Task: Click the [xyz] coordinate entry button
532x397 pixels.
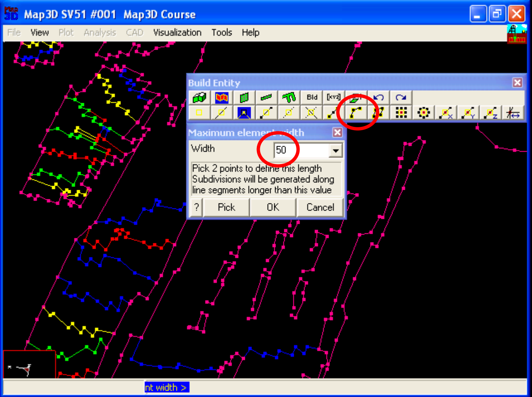Action: tap(334, 97)
